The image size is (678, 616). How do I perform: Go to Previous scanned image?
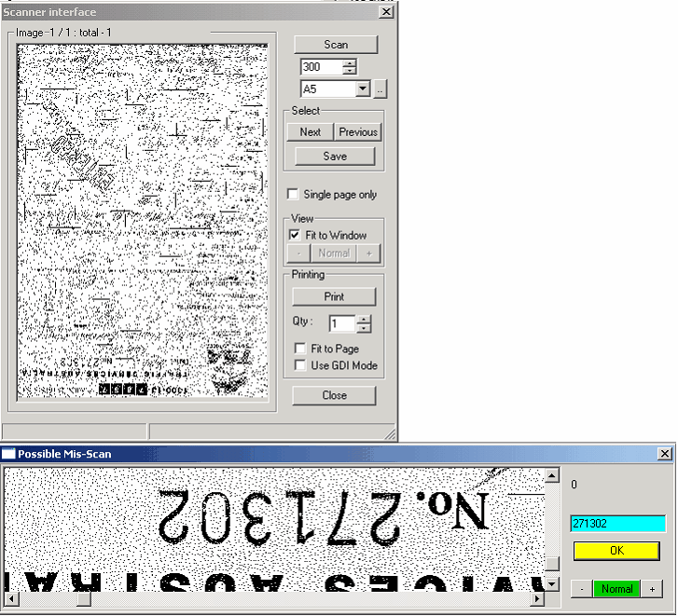tap(357, 132)
